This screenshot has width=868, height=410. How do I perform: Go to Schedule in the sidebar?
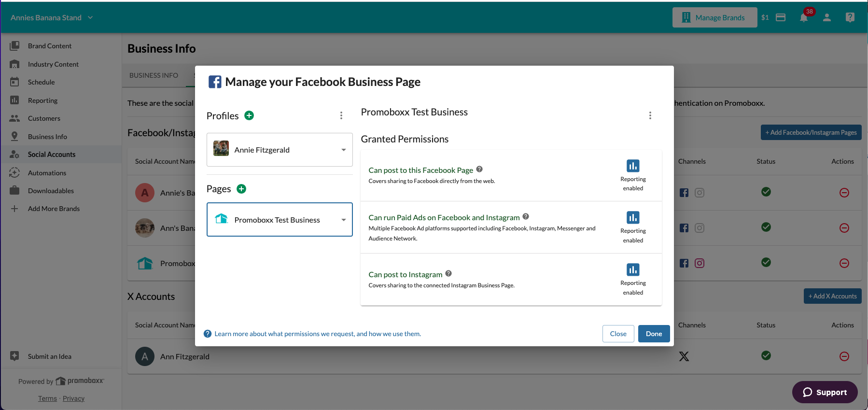[x=42, y=82]
